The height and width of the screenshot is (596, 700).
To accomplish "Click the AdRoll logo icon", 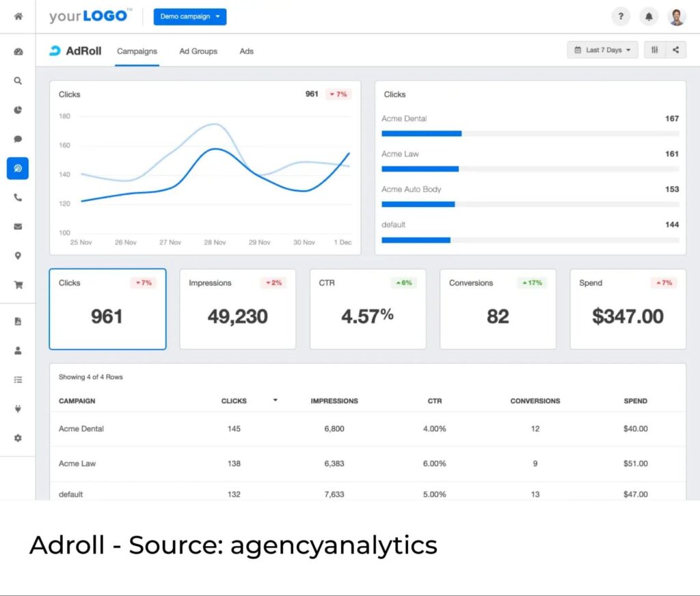I will pos(55,51).
